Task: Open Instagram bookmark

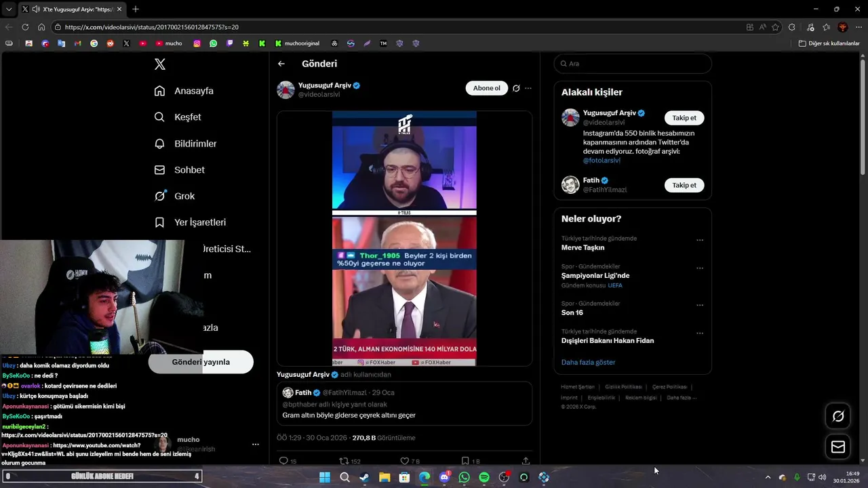Action: pos(197,43)
